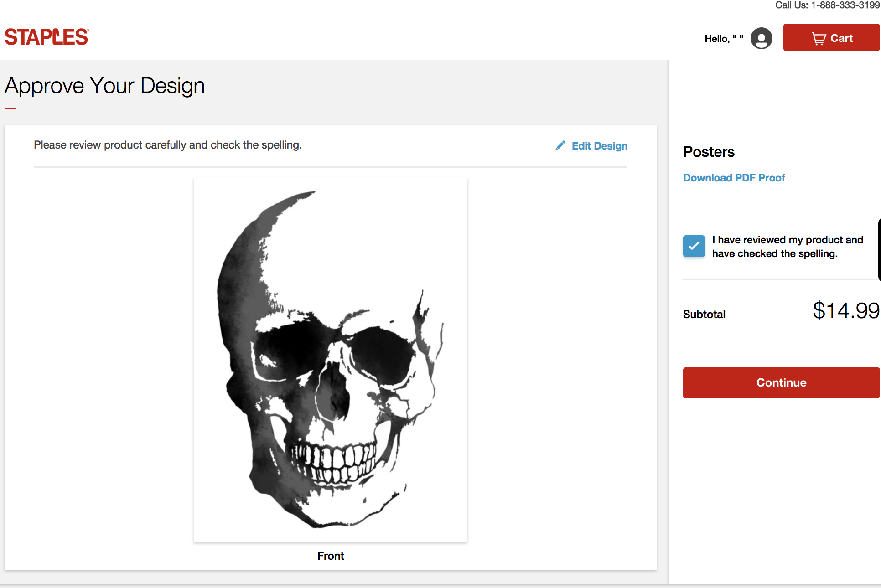881x588 pixels.
Task: Click the skull poster preview image
Action: click(330, 359)
